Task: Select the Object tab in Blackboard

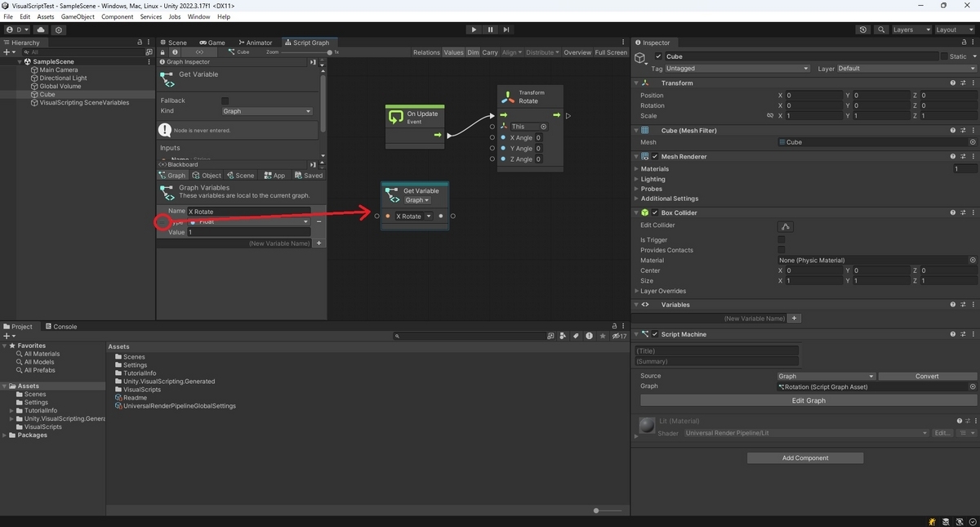Action: pyautogui.click(x=207, y=176)
